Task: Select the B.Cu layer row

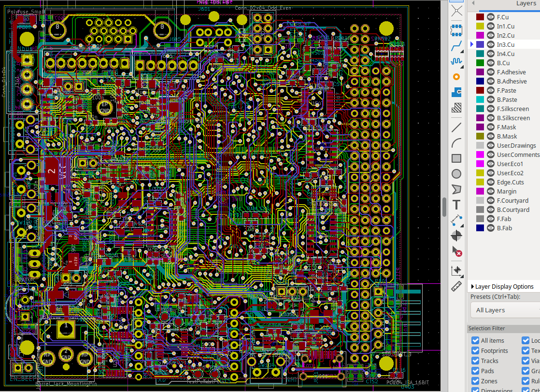Action: [503, 63]
